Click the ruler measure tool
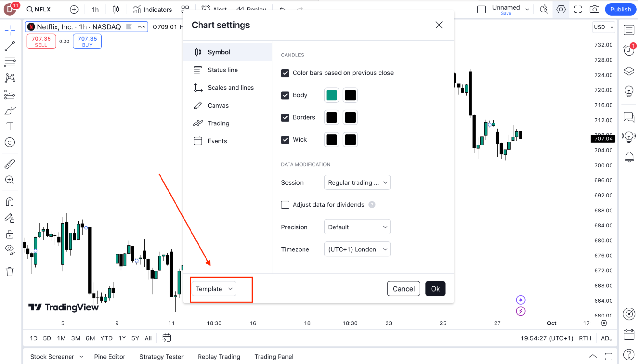The height and width of the screenshot is (364, 638). click(10, 164)
